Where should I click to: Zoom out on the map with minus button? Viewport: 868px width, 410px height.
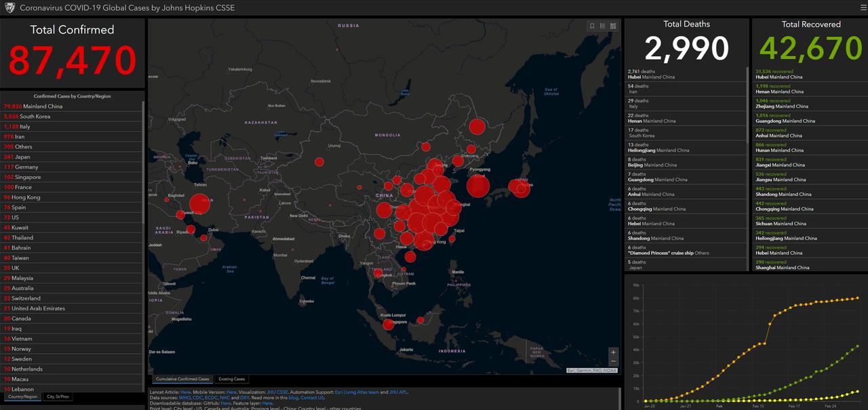click(x=613, y=362)
